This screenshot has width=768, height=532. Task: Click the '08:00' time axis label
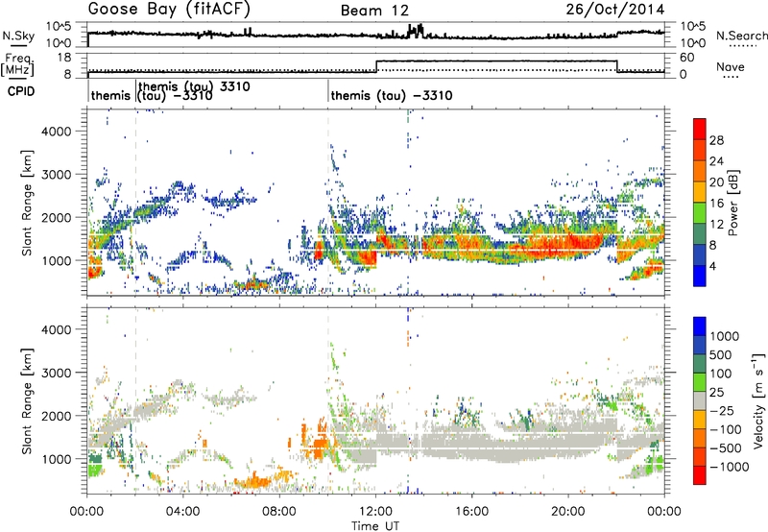coord(279,512)
